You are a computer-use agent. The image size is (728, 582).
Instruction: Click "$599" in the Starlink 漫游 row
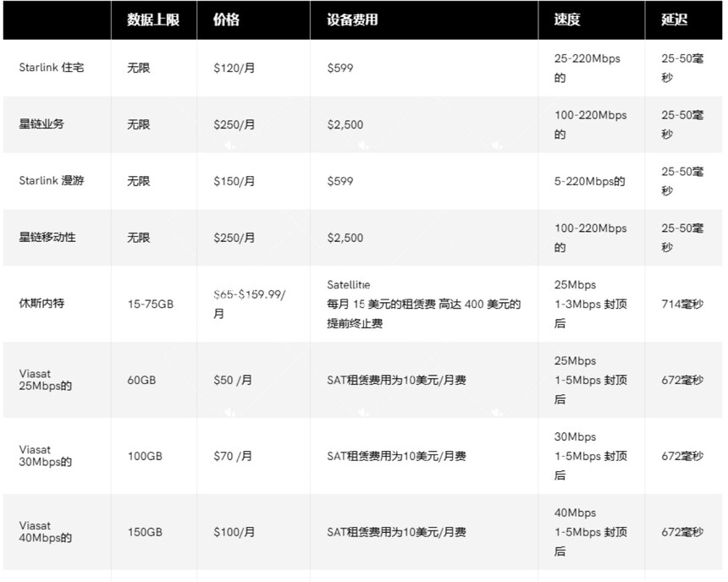pos(339,182)
